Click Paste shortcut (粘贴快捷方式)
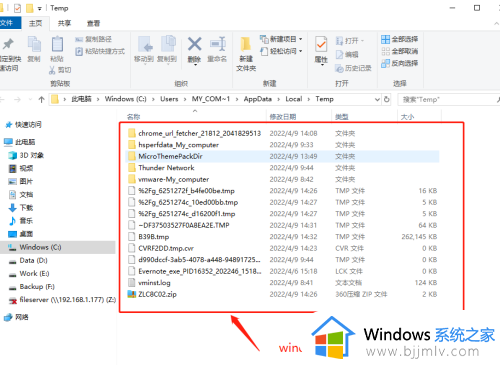Viewport: 500px width, 365px height. [100, 51]
